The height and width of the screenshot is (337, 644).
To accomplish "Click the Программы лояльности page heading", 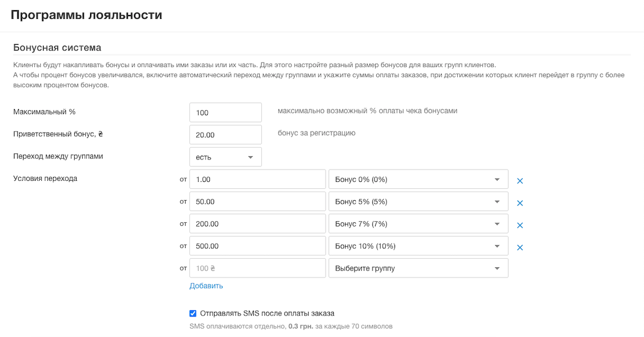I will [86, 15].
